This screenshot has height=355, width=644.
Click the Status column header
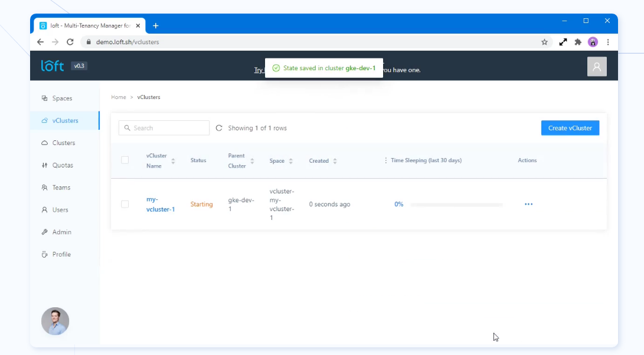click(x=198, y=160)
